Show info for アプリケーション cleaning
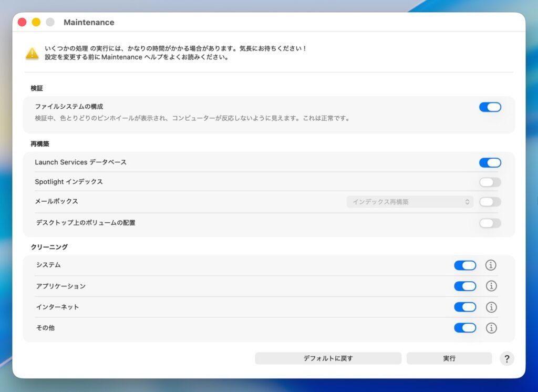This screenshot has height=392, width=538. (x=491, y=286)
